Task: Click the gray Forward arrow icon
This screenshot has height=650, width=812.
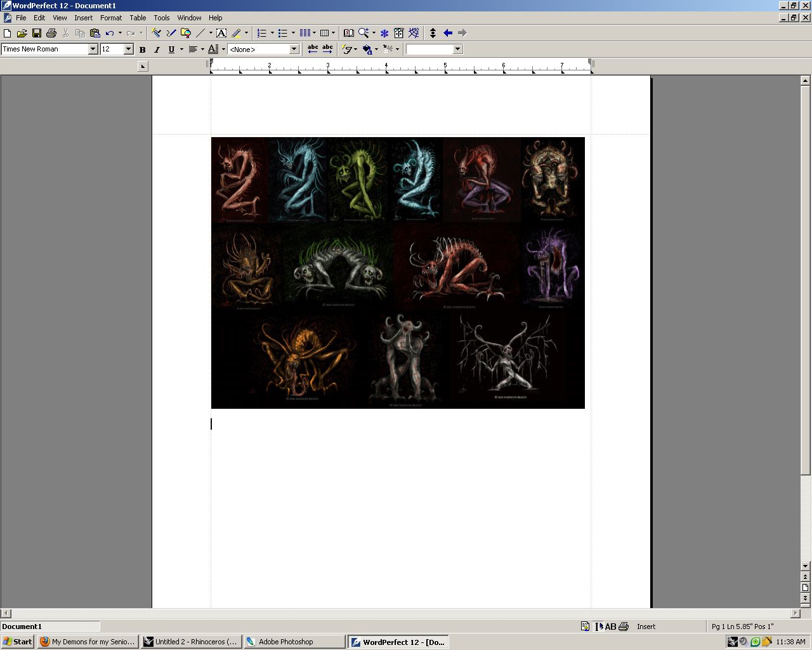Action: (462, 33)
